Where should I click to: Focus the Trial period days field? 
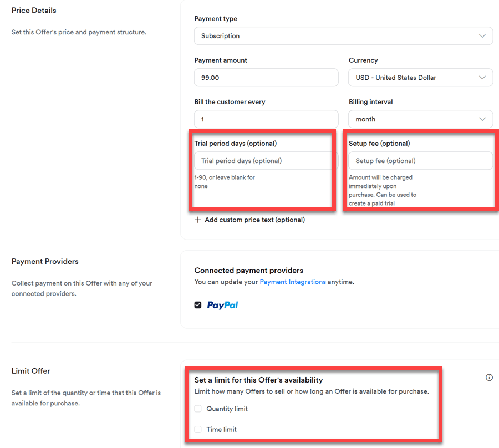(263, 161)
